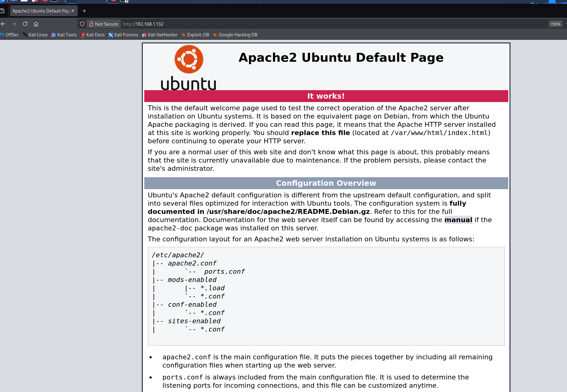567x392 pixels.
Task: Click /etc/apache2/ in the config tree
Action: tap(178, 255)
